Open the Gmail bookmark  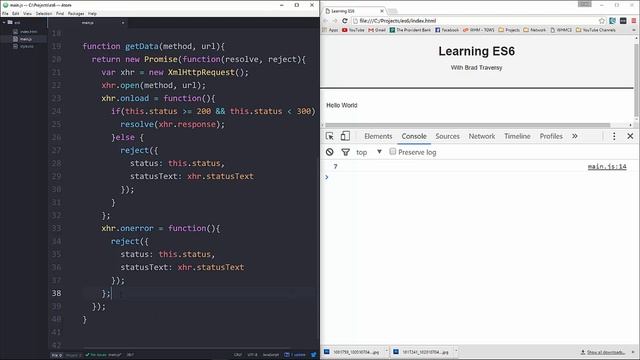(377, 30)
